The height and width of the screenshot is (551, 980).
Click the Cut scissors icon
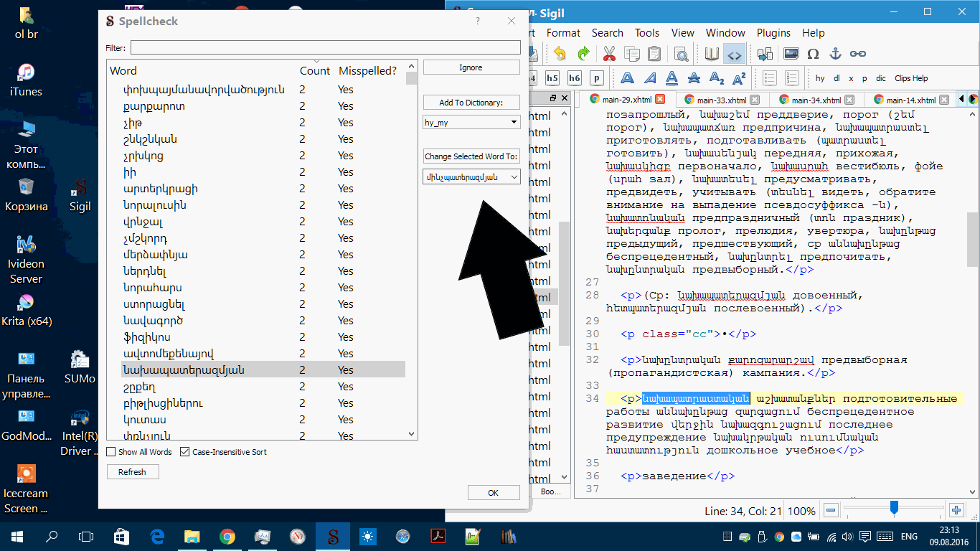609,54
